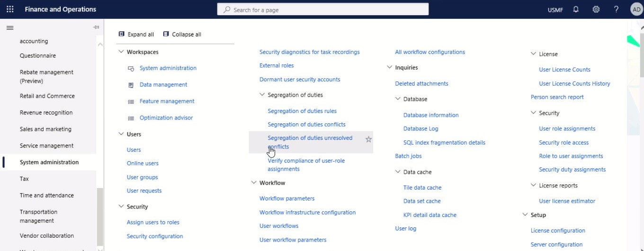
Task: Open Dormant user security accounts
Action: coord(300,79)
